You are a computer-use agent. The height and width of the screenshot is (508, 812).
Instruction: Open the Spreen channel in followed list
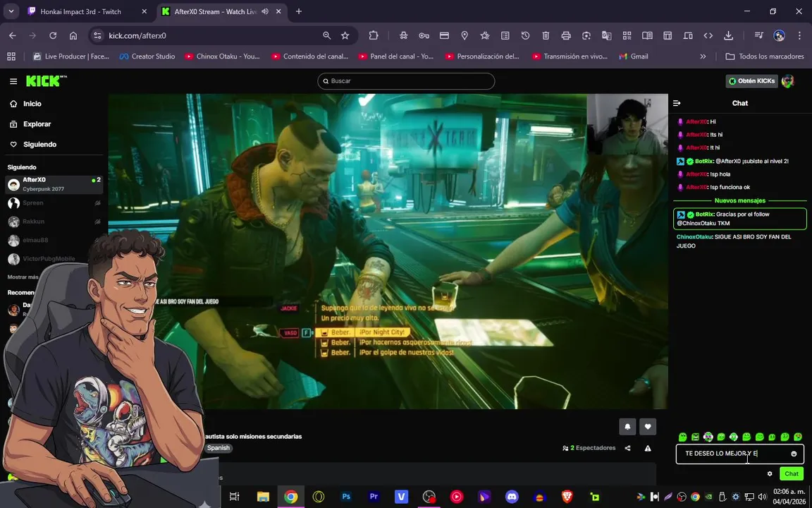pyautogui.click(x=54, y=203)
